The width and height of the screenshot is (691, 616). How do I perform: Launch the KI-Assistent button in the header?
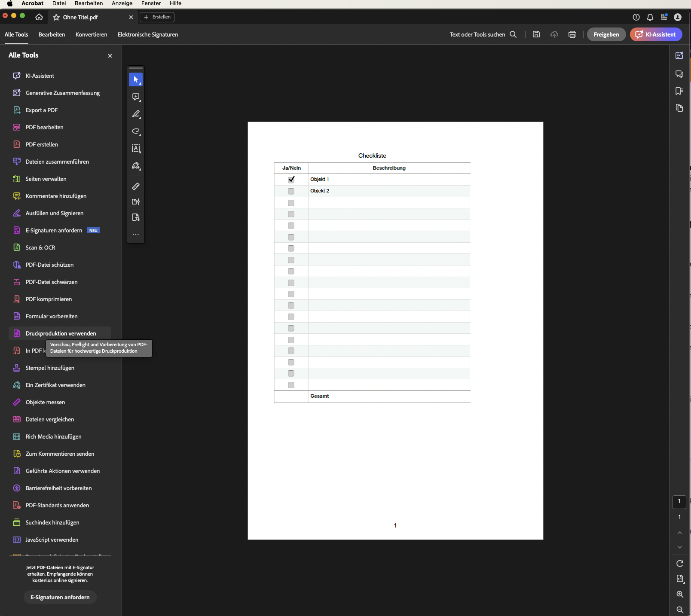click(656, 34)
